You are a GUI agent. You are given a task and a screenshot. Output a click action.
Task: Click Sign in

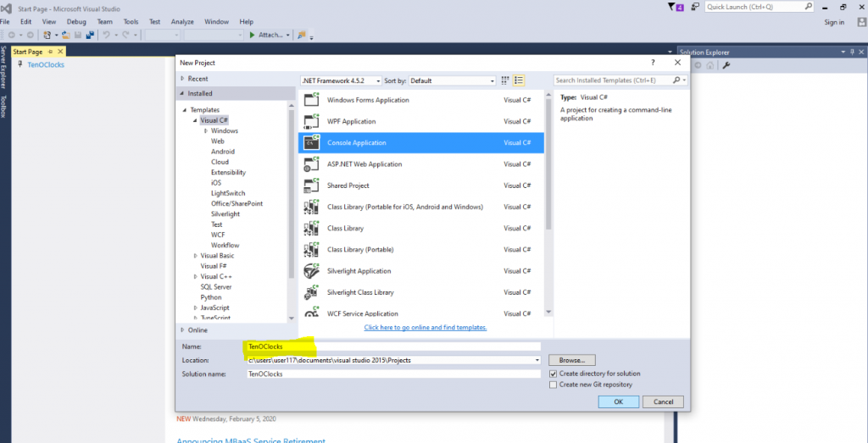(834, 22)
